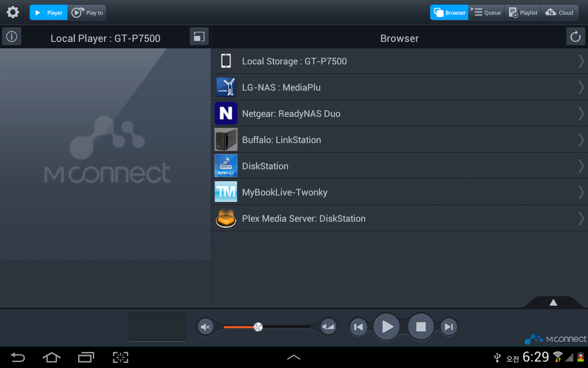Click the Wi-Fi status icon
The height and width of the screenshot is (368, 588).
click(558, 356)
